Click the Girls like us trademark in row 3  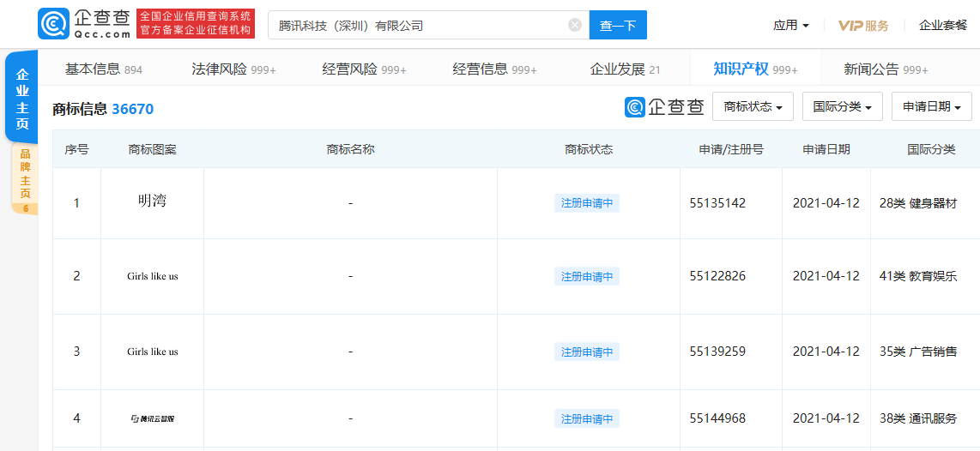click(x=153, y=352)
